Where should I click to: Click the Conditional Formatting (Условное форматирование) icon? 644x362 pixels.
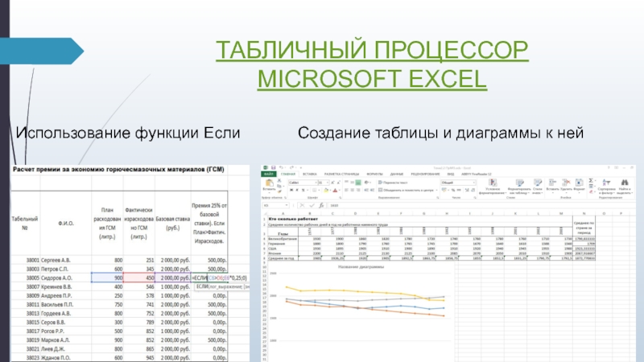pyautogui.click(x=493, y=182)
